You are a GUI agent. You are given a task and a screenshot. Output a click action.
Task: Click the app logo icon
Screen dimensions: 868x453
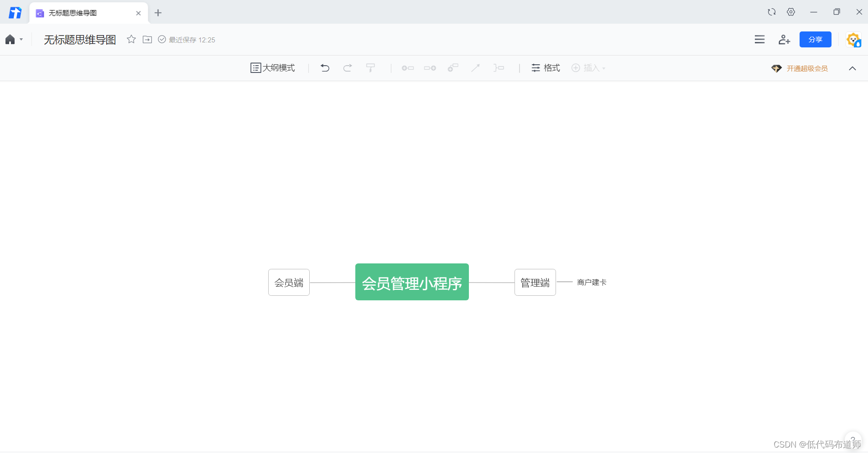pos(15,12)
